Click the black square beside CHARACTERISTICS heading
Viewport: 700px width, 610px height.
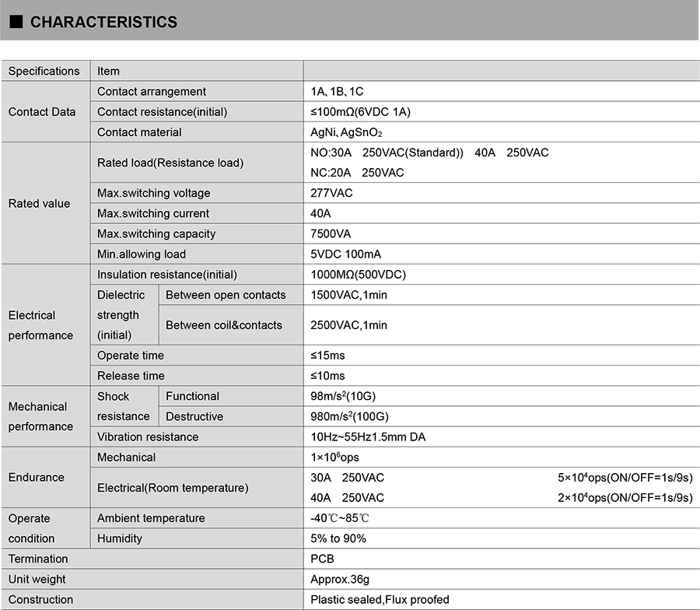[16, 23]
